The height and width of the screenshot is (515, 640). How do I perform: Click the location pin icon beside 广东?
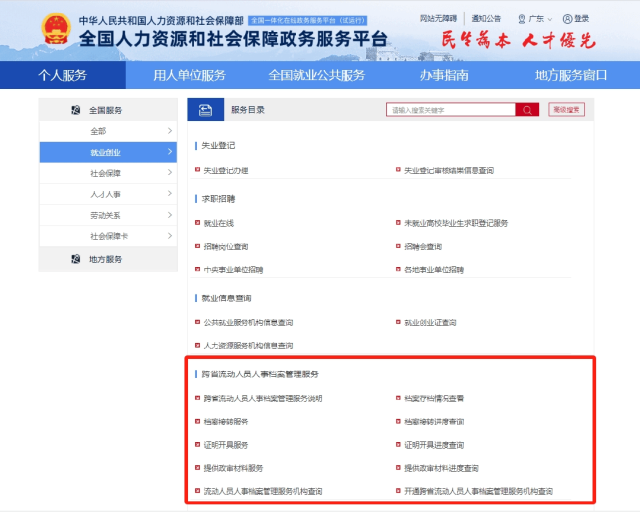tap(519, 19)
